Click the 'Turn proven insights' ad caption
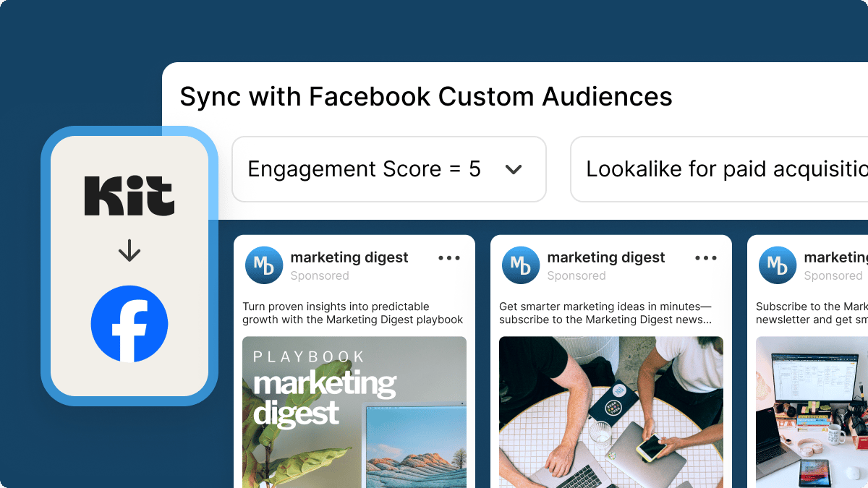Viewport: 868px width, 488px height. pos(352,312)
